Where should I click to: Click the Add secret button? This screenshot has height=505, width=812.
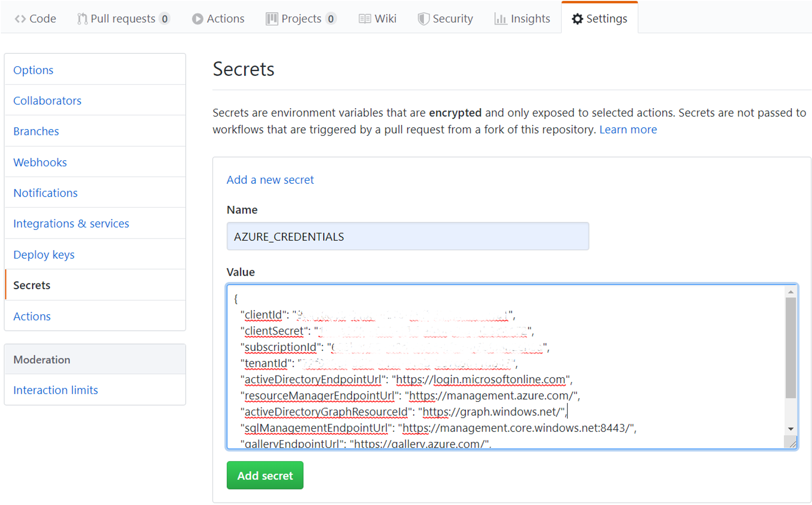tap(265, 475)
